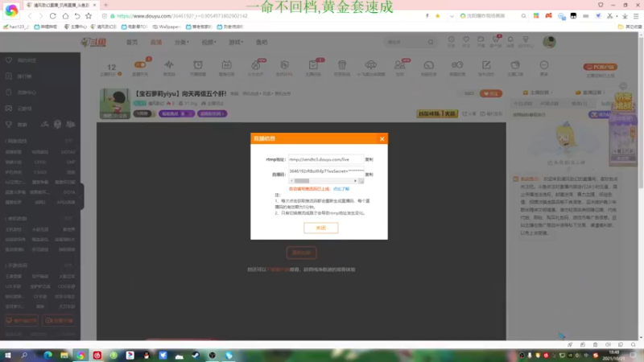The image size is (644, 362).
Task: Open the Windows Start menu
Action: 8,355
